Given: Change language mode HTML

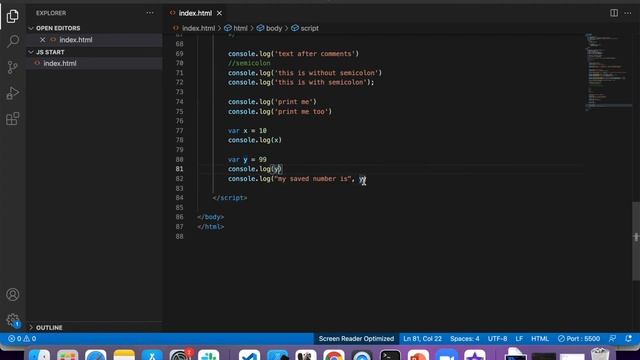Looking at the screenshot, I should (540, 339).
